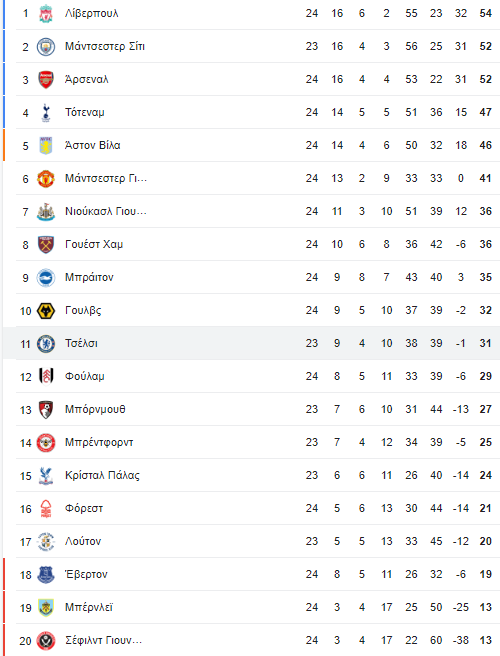Viewport: 500px width, 656px height.
Task: Click the Manchester United crest icon
Action: tap(46, 179)
